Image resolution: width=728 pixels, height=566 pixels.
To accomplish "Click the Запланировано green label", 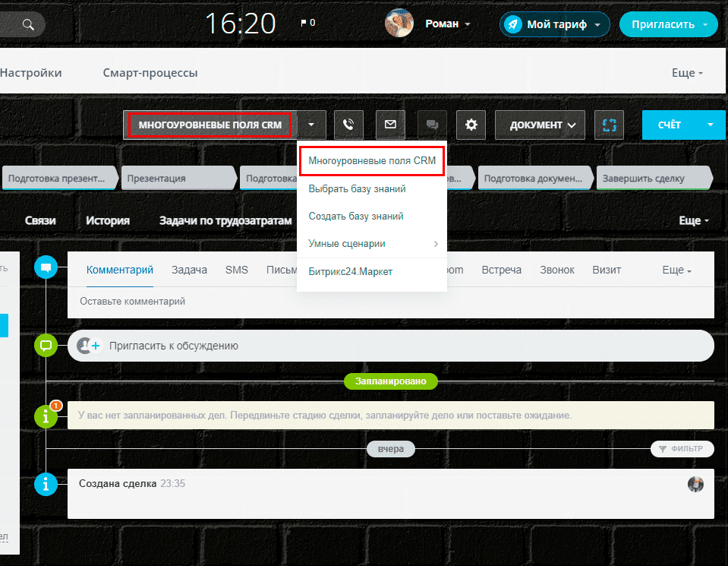I will [x=390, y=381].
